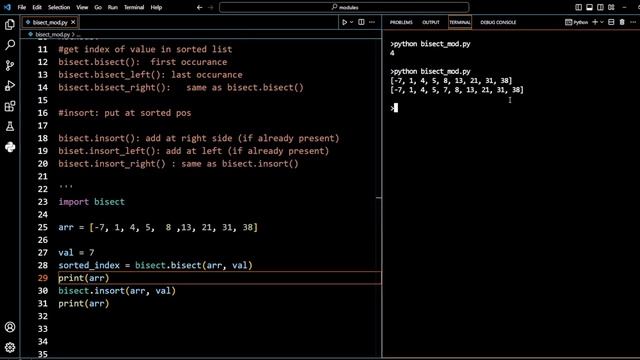Click the Python terminal profile label

[x=576, y=22]
